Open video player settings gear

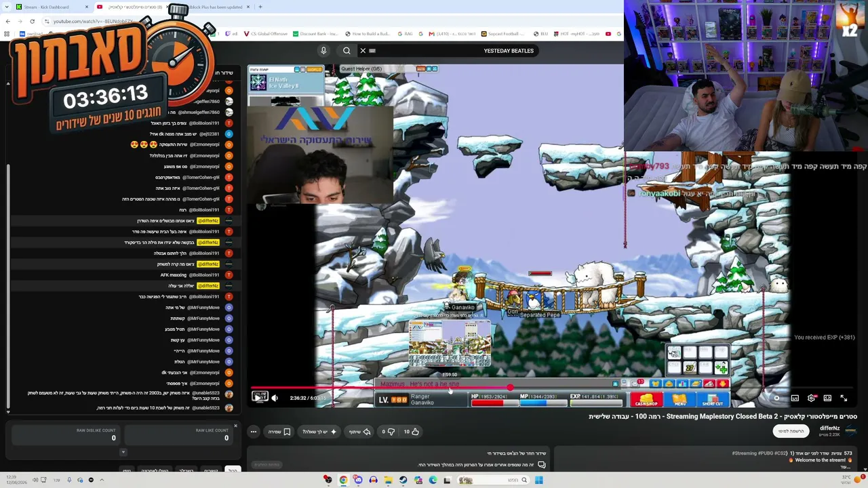click(x=810, y=398)
